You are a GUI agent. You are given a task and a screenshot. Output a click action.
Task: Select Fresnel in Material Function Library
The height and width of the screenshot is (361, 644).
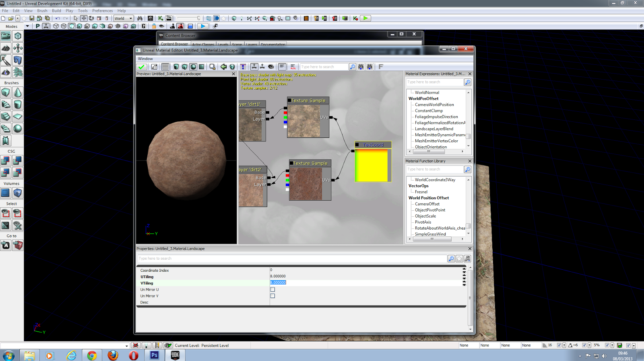(421, 192)
